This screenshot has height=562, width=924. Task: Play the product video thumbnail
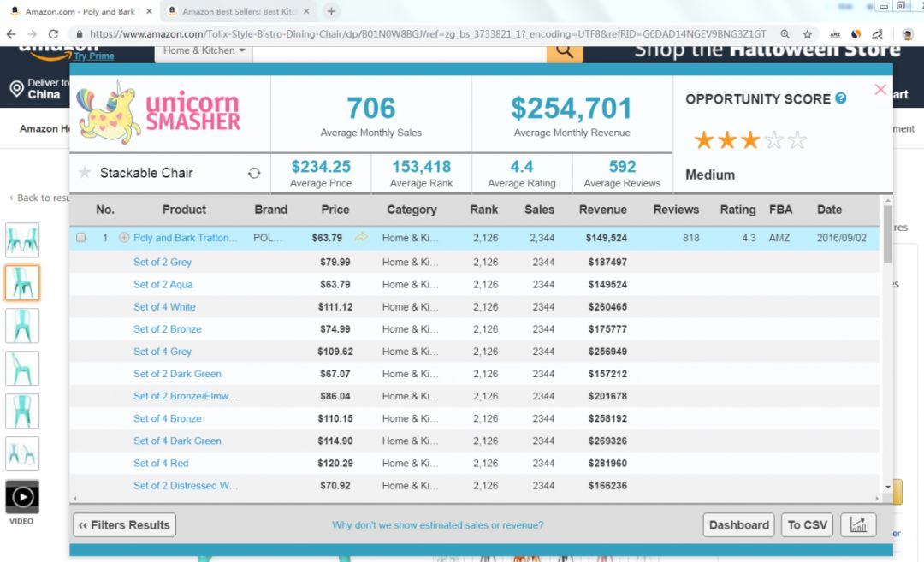click(x=22, y=497)
